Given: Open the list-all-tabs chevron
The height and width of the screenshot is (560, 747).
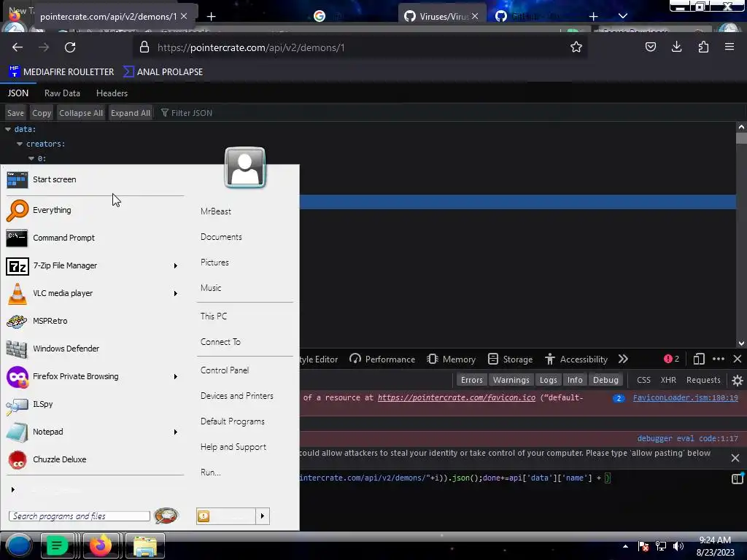Looking at the screenshot, I should tap(623, 16).
